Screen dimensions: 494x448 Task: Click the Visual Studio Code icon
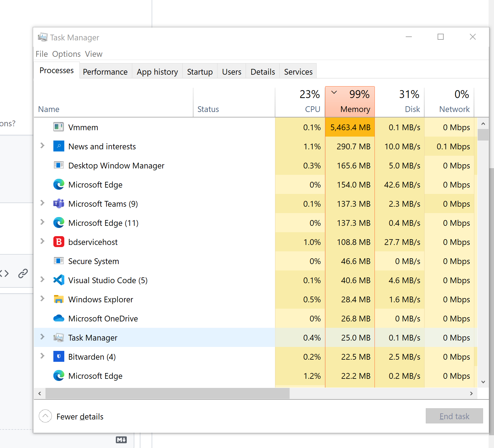pos(59,280)
